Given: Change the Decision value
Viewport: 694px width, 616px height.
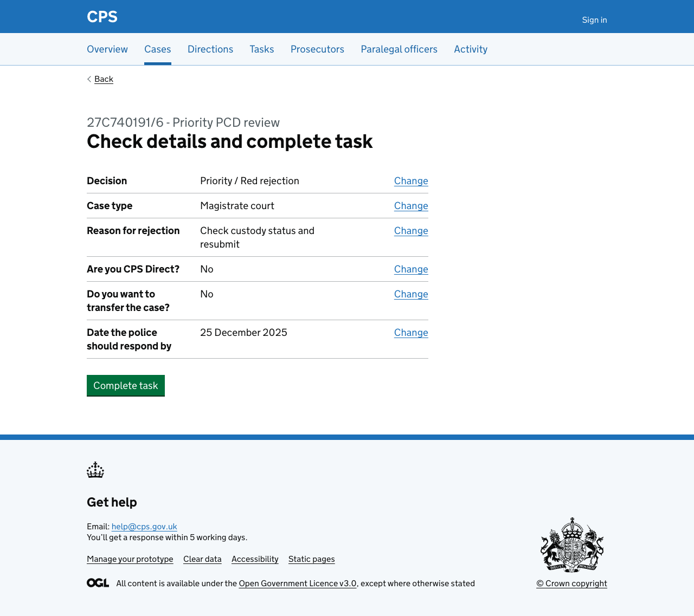Looking at the screenshot, I should [x=411, y=180].
